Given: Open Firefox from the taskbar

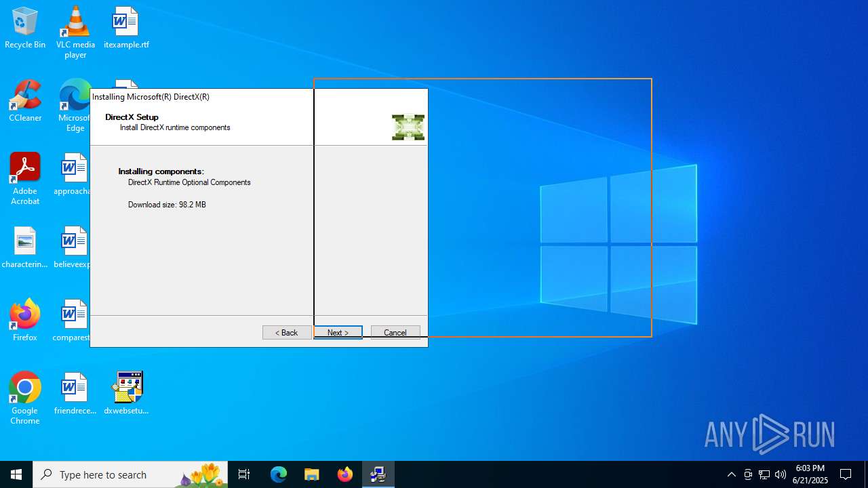Looking at the screenshot, I should click(344, 474).
